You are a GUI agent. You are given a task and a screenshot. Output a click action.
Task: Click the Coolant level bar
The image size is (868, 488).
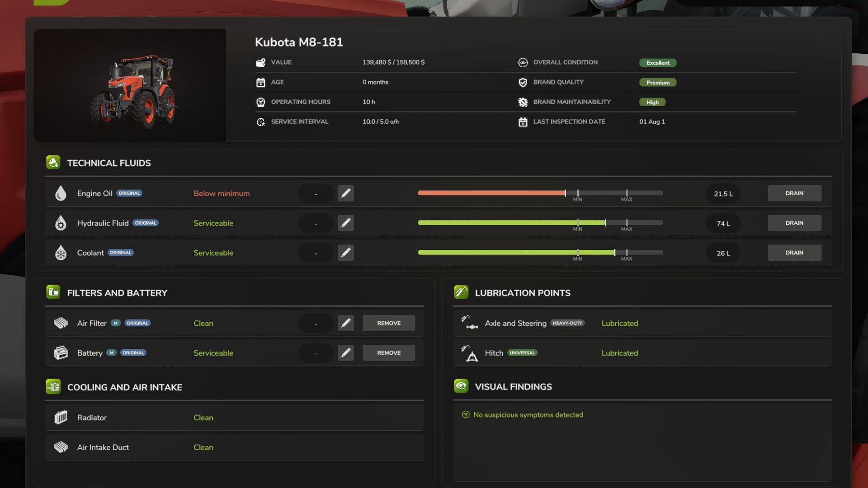point(540,253)
